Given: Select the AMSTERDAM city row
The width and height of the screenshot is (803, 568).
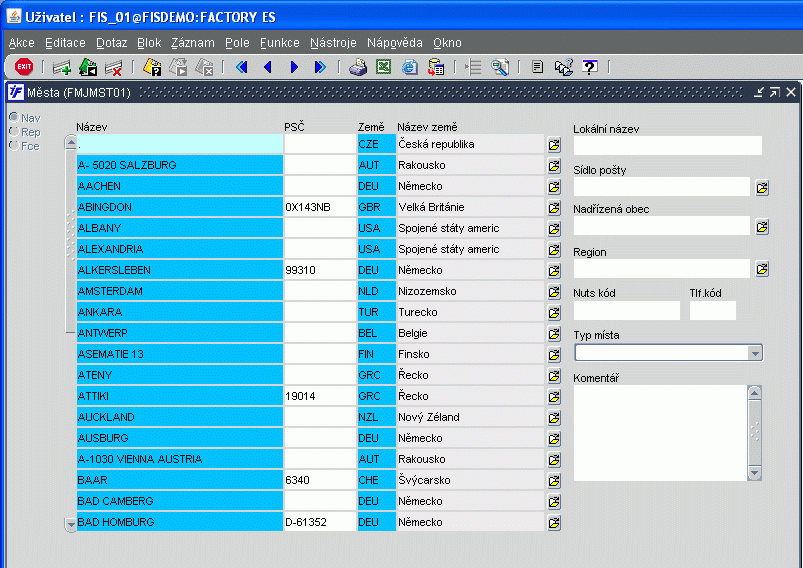Looking at the screenshot, I should click(x=180, y=291).
